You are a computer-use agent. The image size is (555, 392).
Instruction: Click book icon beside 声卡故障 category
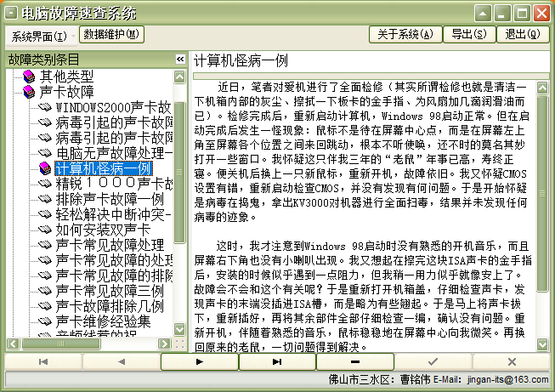25,91
